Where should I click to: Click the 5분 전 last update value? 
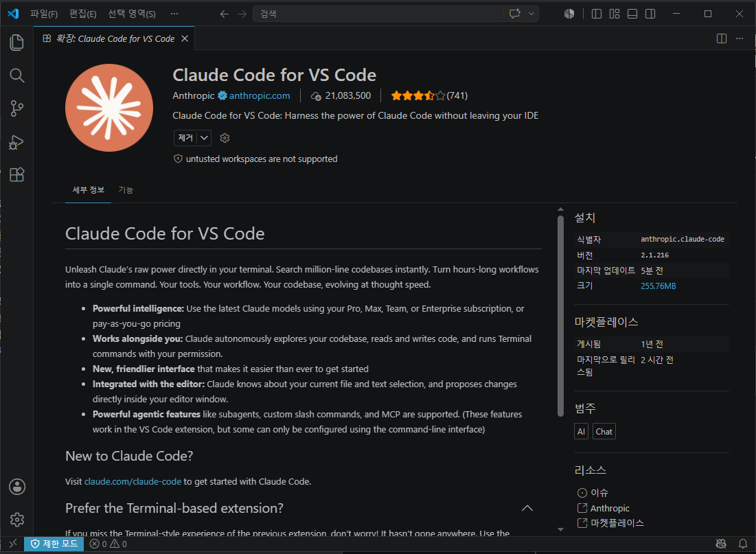click(652, 270)
